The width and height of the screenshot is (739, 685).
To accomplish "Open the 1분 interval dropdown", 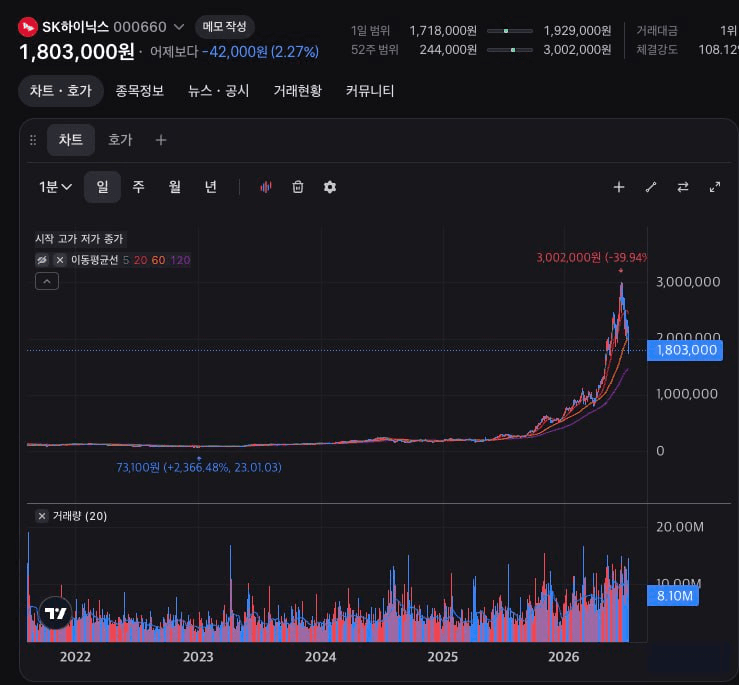I will (x=55, y=187).
